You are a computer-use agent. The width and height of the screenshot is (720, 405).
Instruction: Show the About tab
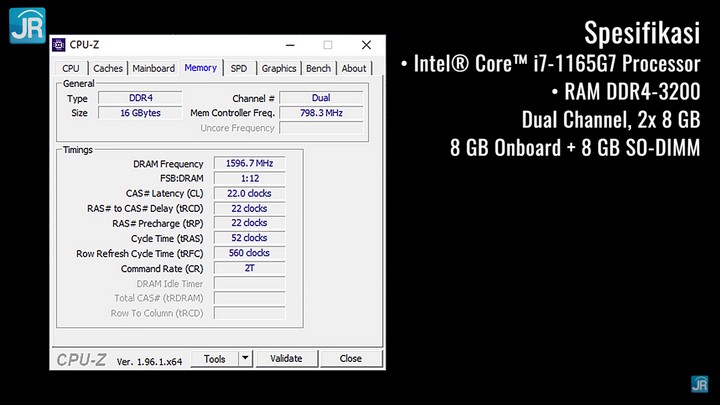354,69
